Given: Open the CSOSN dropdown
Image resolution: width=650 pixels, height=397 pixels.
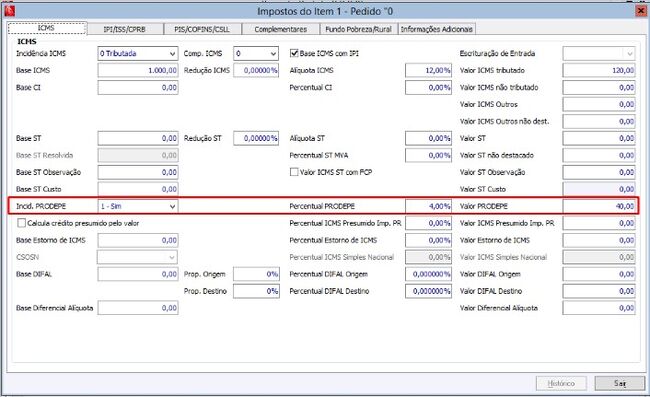Looking at the screenshot, I should click(x=137, y=257).
